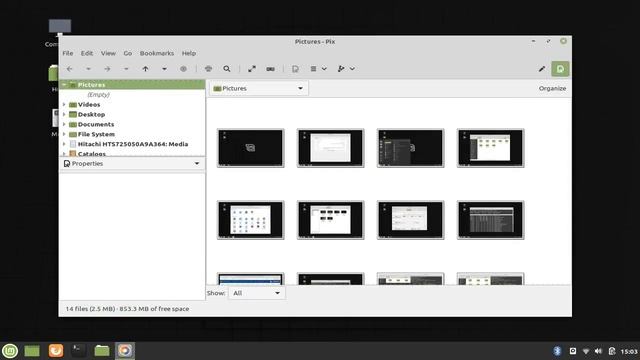Select the Pictures folder in tree

point(91,84)
